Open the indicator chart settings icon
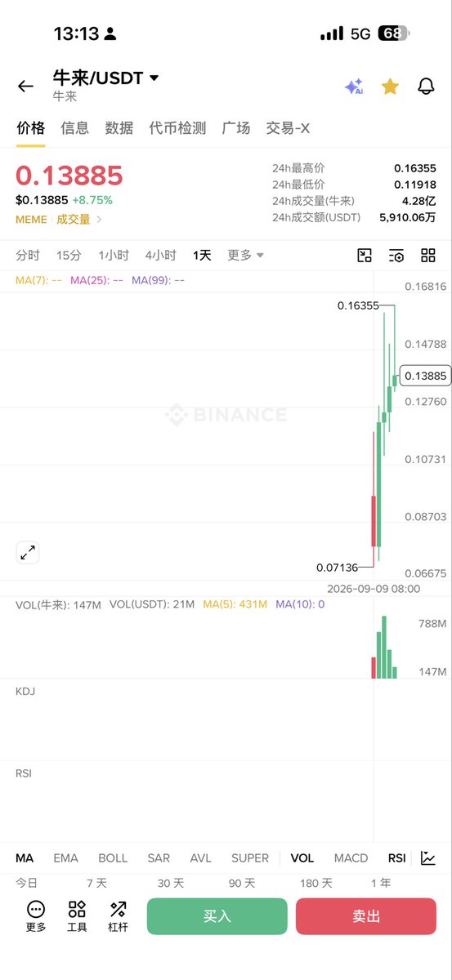 428,857
